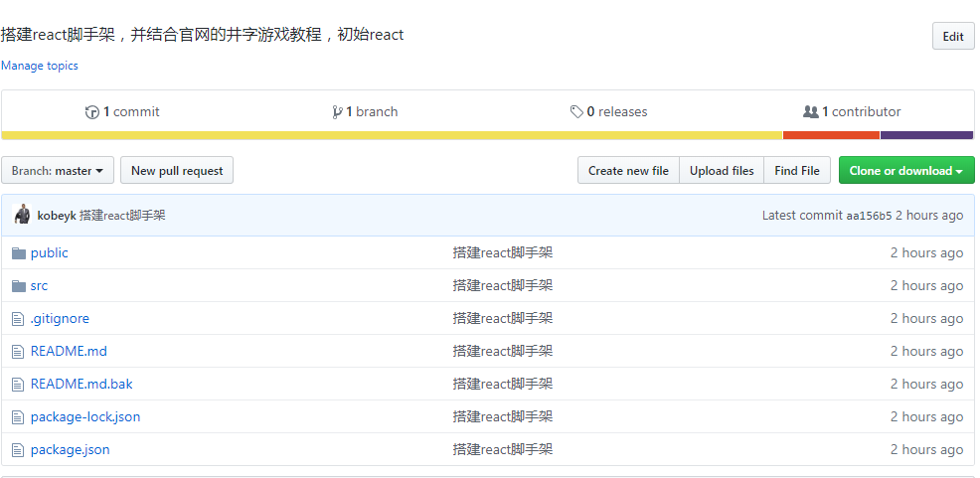Click the kobeyk avatar thumbnail
This screenshot has width=980, height=478.
[x=22, y=215]
